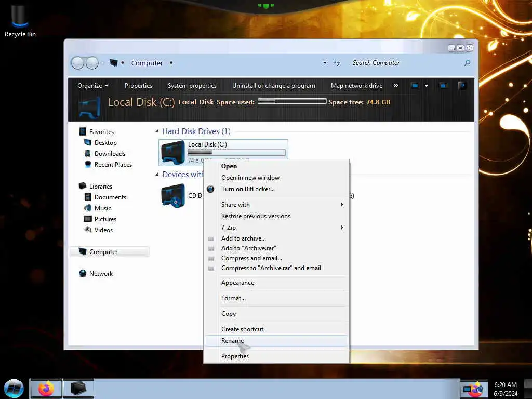Choose Open in the context menu
532x399 pixels.
pos(276,166)
